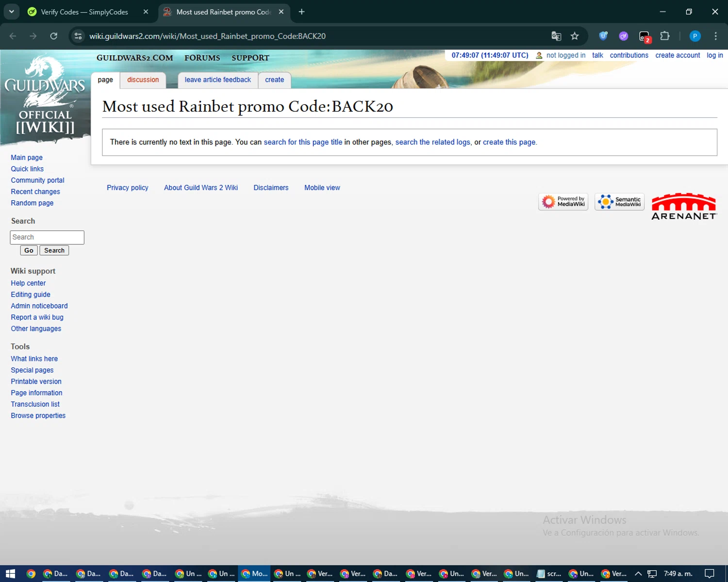Viewport: 728px width, 582px height.
Task: Click 'create this page' link
Action: pyautogui.click(x=509, y=142)
